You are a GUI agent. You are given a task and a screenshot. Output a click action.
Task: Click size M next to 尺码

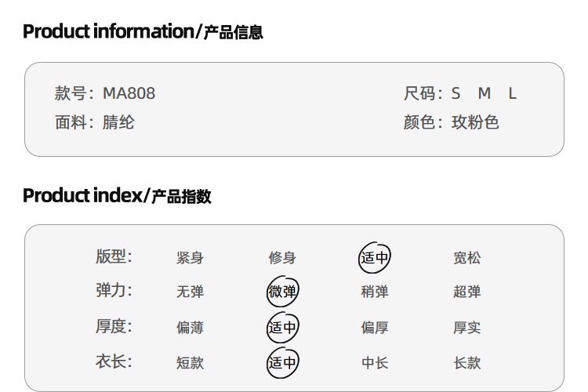pyautogui.click(x=485, y=93)
